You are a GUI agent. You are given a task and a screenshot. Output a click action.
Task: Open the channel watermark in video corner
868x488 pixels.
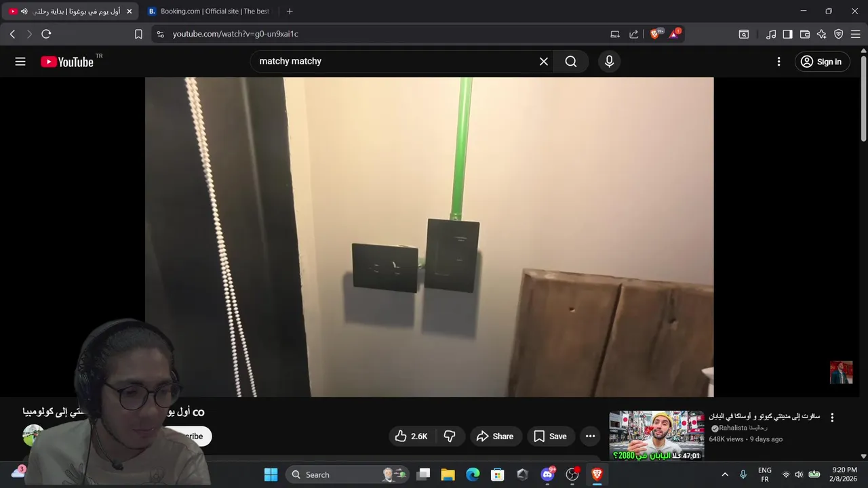pyautogui.click(x=841, y=372)
